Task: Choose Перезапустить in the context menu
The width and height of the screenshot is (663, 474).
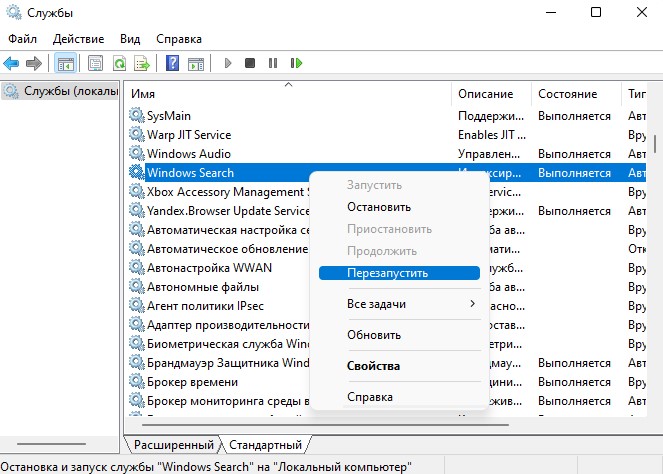Action: point(399,273)
